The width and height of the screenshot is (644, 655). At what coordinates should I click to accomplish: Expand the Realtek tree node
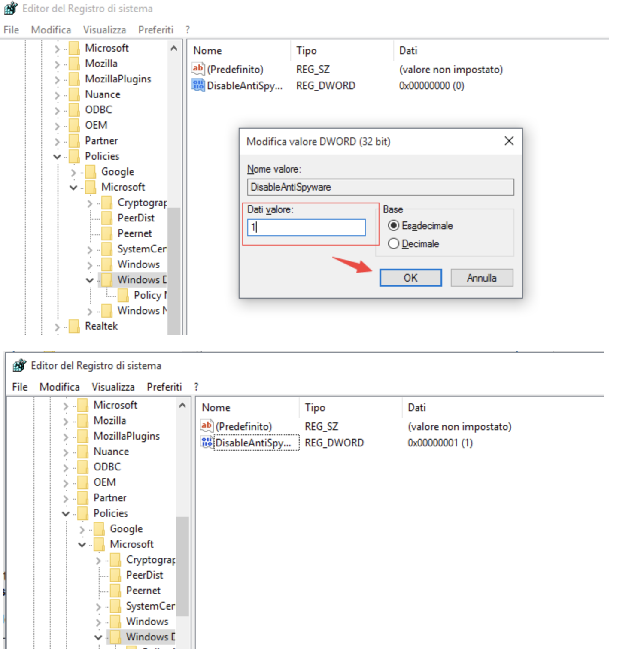click(57, 327)
